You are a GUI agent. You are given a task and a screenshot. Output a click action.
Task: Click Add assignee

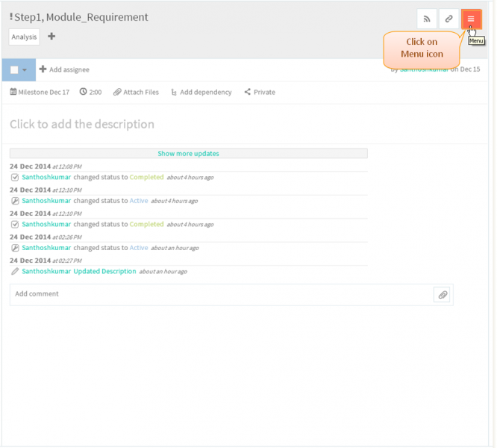point(65,69)
